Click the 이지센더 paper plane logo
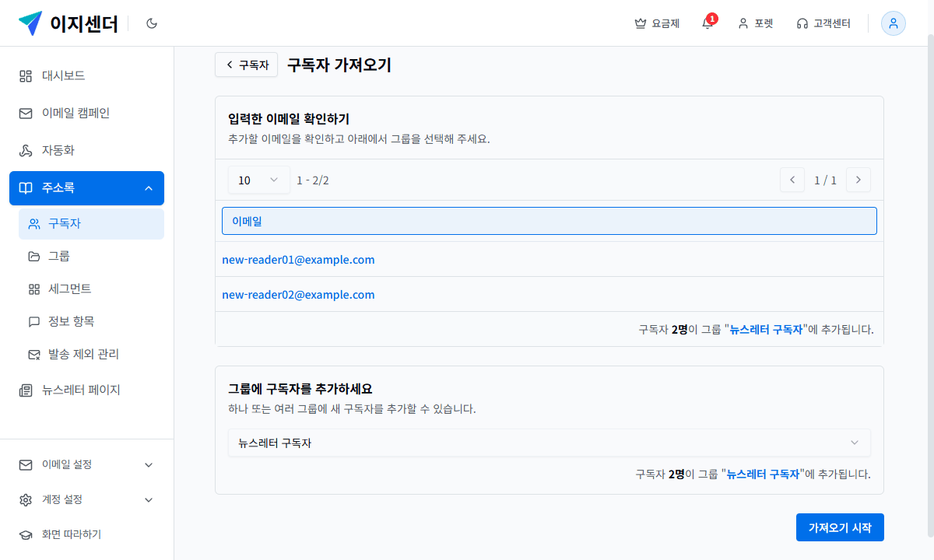 [30, 23]
